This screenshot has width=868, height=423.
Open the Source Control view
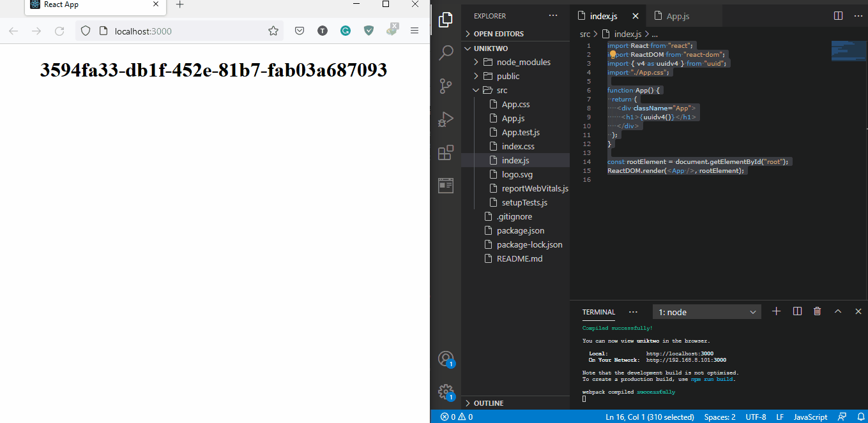tap(446, 85)
